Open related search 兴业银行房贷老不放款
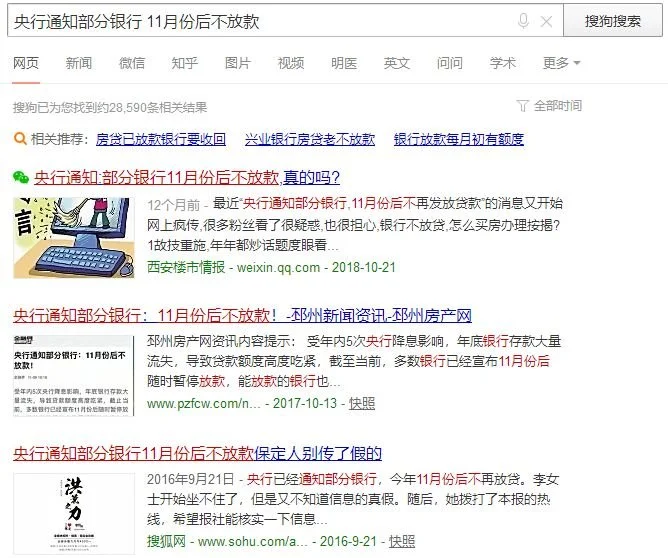 (x=310, y=139)
